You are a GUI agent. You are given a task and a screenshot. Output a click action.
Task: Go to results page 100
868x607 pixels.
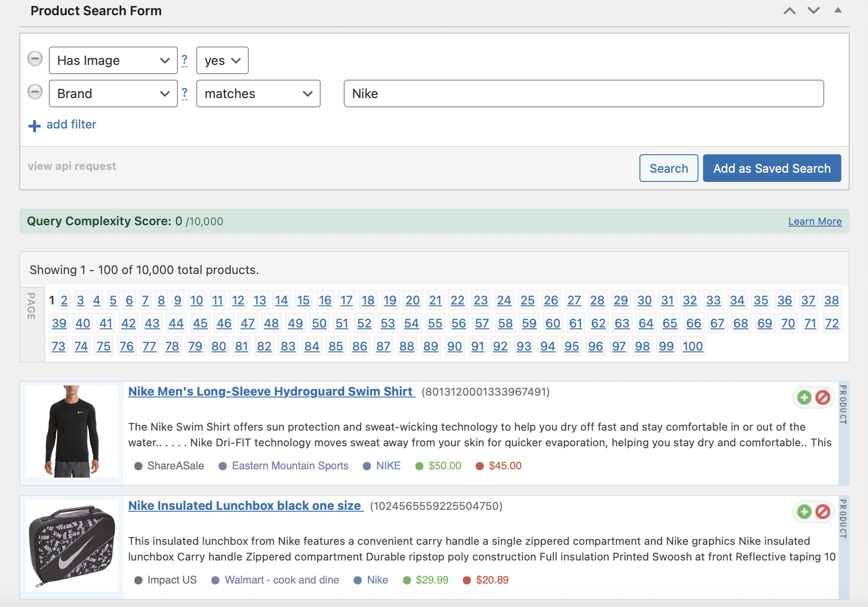coord(693,346)
